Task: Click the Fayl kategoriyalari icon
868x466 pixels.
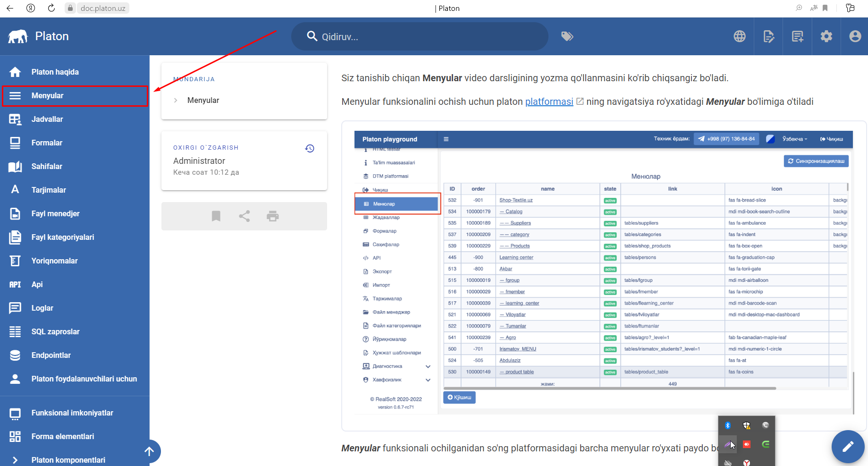Action: coord(15,237)
